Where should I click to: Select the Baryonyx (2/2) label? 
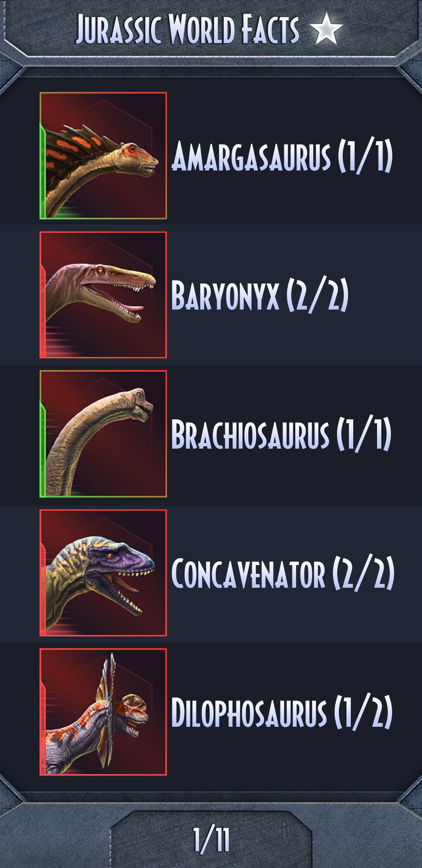260,295
